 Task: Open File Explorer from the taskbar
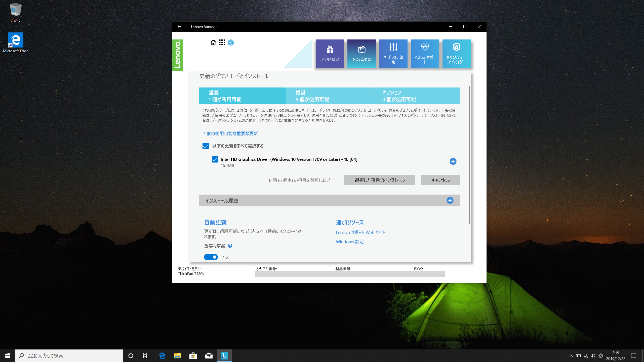tap(178, 356)
